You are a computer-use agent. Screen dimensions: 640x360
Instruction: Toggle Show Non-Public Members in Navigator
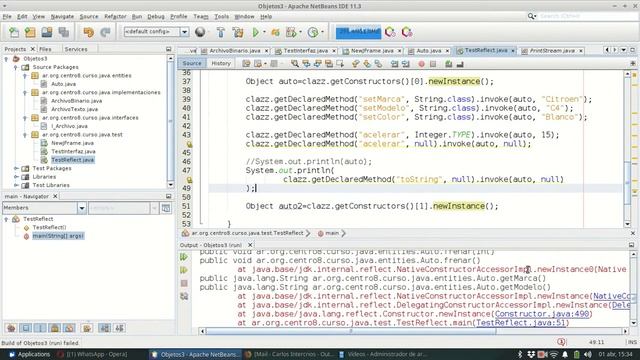[55, 328]
